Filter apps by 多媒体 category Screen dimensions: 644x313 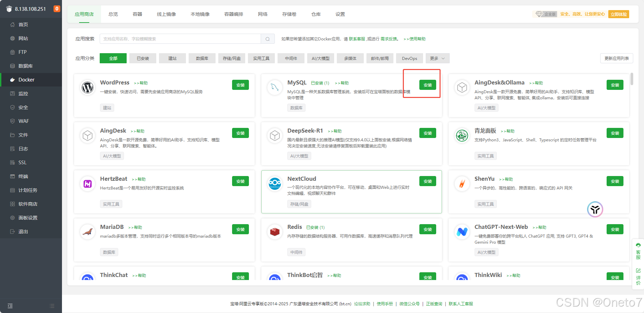[x=350, y=58]
